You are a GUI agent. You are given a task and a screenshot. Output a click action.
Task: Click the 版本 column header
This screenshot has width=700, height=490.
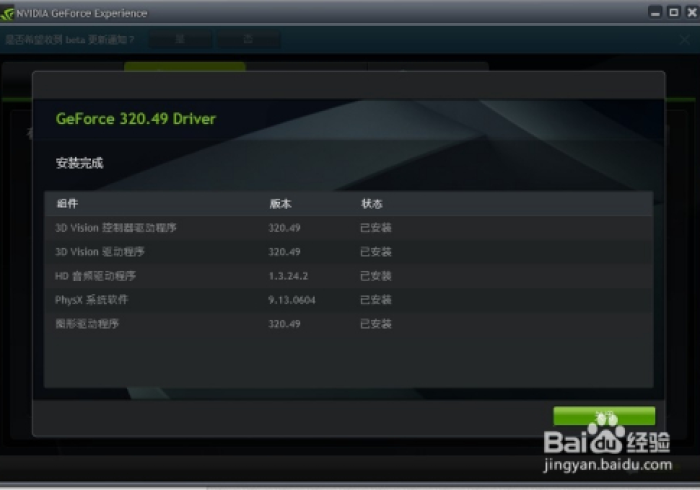(x=280, y=203)
